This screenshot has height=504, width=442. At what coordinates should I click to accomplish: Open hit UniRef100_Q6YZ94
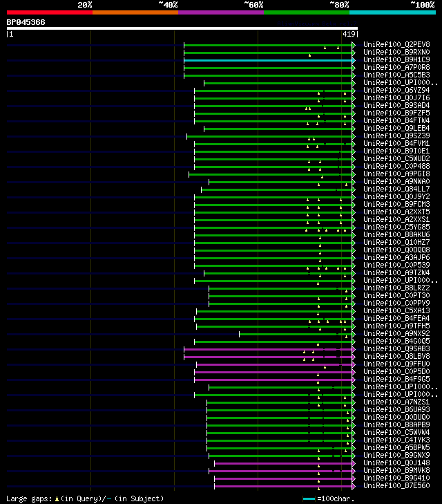pos(396,90)
